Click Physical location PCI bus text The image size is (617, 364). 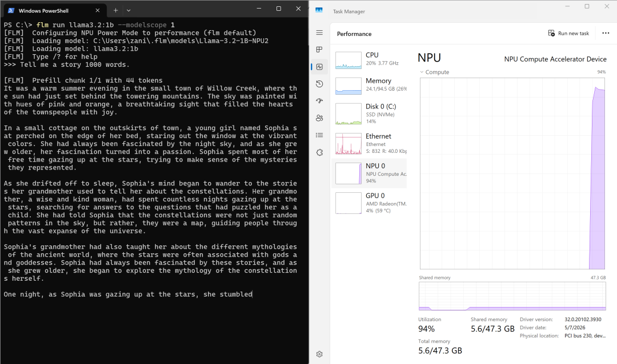[585, 335]
